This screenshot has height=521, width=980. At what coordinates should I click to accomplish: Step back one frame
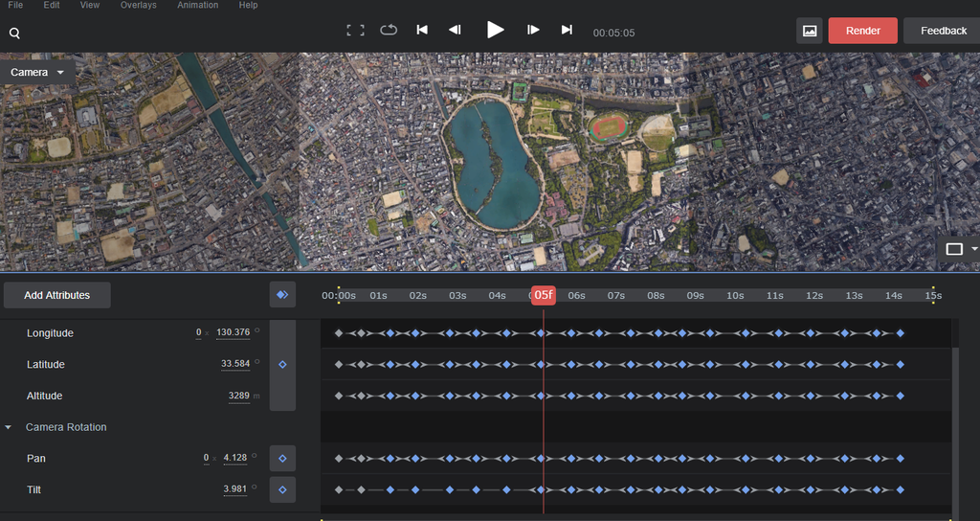(x=455, y=30)
